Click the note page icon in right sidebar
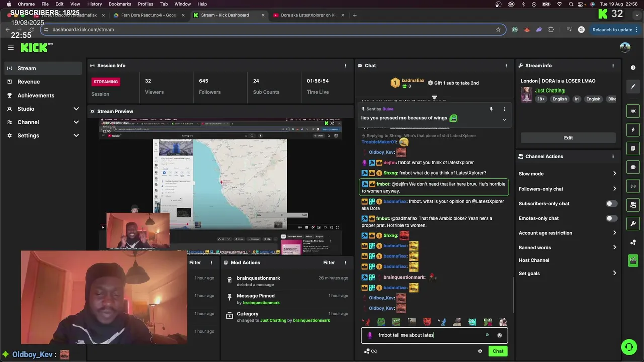The image size is (644, 362). click(633, 148)
